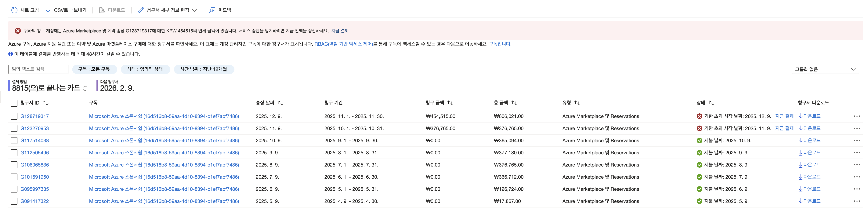The width and height of the screenshot is (868, 220).
Task: Open more options for invoice G117514038
Action: tap(857, 141)
